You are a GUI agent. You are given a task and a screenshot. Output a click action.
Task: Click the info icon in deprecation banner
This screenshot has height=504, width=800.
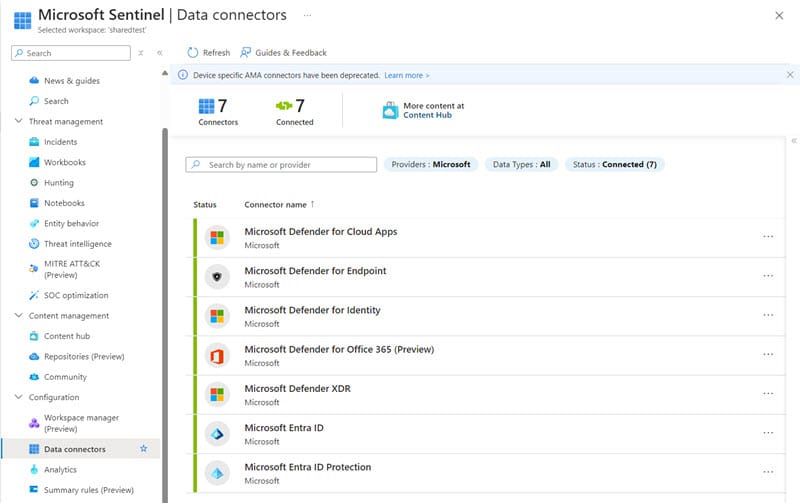182,75
